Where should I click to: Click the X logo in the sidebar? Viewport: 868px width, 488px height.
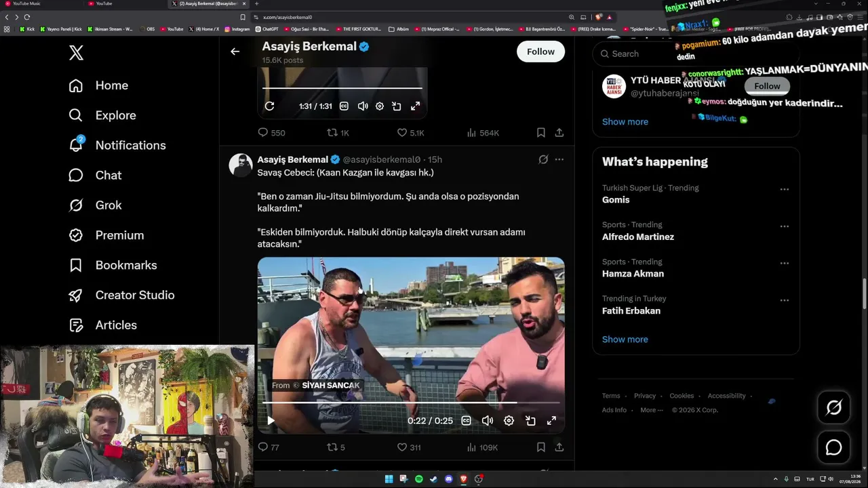[76, 53]
